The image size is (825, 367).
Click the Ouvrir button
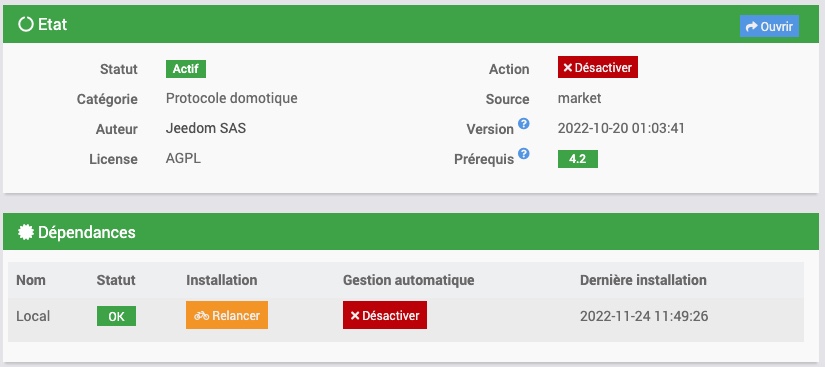click(x=769, y=26)
